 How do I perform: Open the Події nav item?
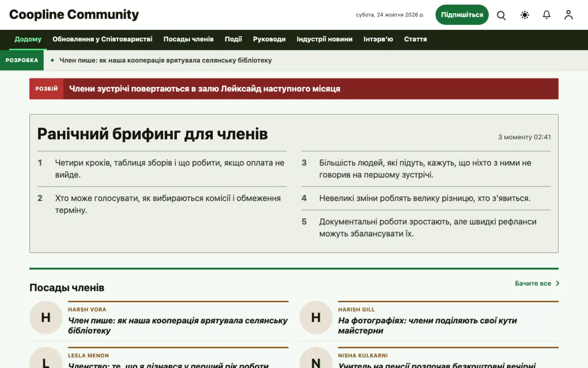point(233,39)
